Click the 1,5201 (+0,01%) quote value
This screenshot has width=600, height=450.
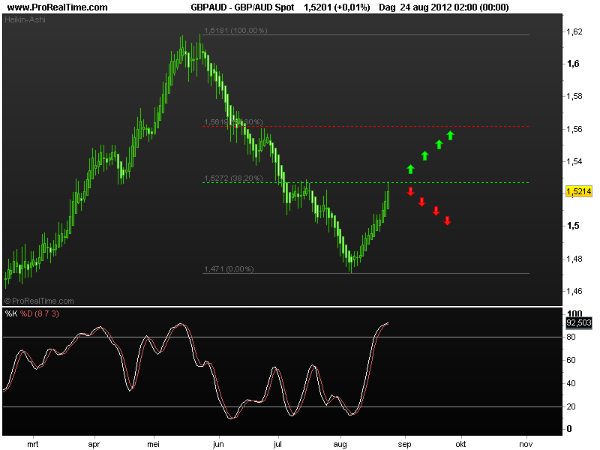pyautogui.click(x=337, y=7)
